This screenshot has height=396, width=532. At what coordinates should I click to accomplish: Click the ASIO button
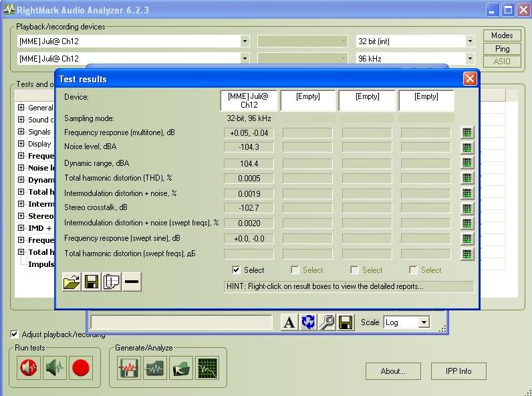click(502, 62)
